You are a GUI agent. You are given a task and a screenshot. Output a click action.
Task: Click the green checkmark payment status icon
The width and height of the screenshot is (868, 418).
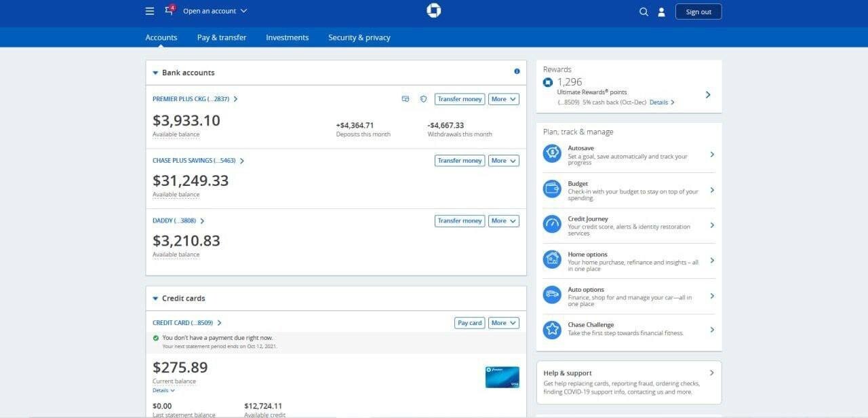point(156,338)
